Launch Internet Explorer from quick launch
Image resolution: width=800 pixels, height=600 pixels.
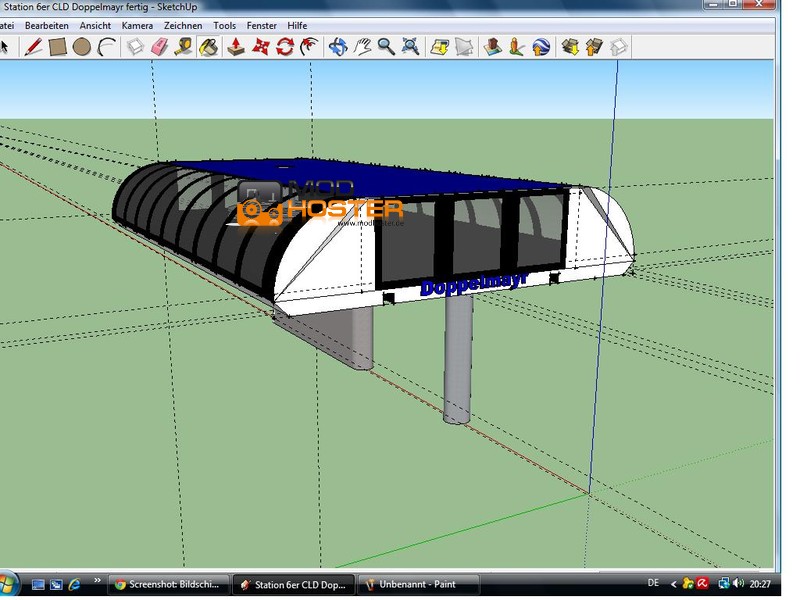coord(74,584)
